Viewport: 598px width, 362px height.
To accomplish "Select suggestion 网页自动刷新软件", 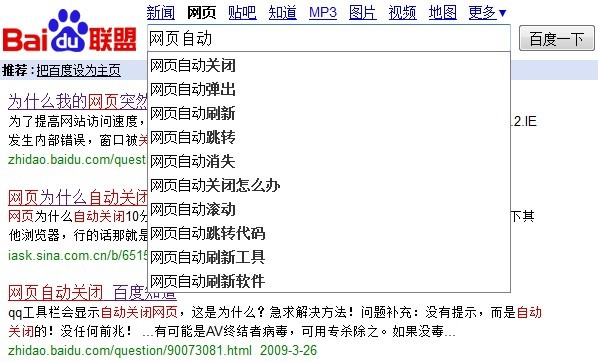I will [329, 281].
